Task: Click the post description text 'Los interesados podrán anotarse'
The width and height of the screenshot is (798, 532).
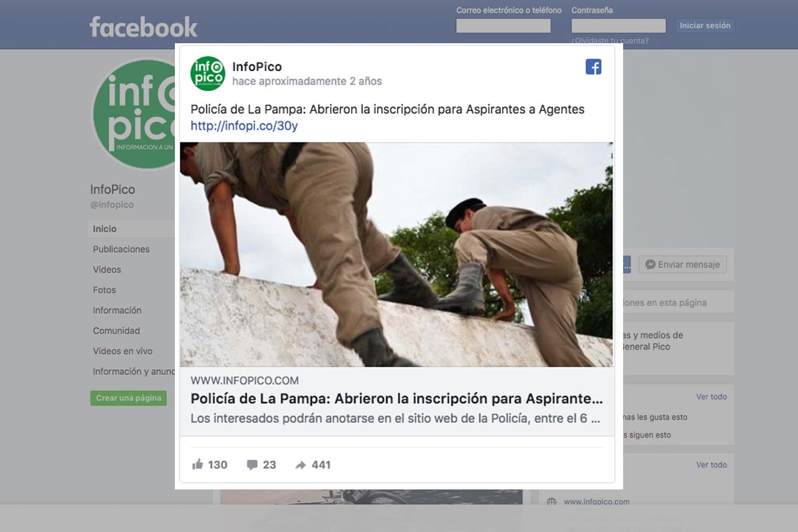Action: click(x=396, y=419)
